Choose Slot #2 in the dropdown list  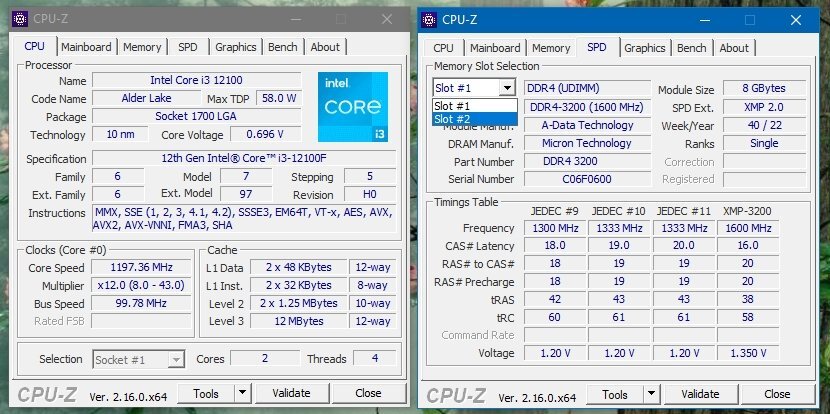point(475,119)
